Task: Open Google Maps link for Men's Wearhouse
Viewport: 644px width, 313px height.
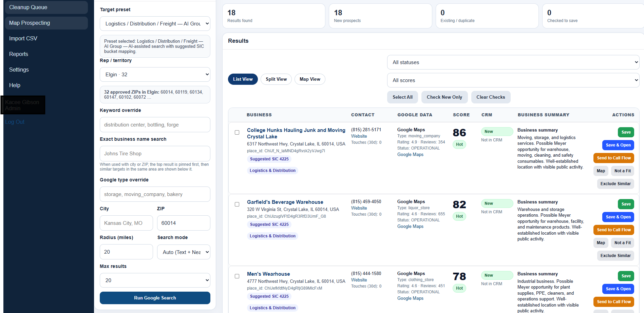Action: tap(410, 298)
